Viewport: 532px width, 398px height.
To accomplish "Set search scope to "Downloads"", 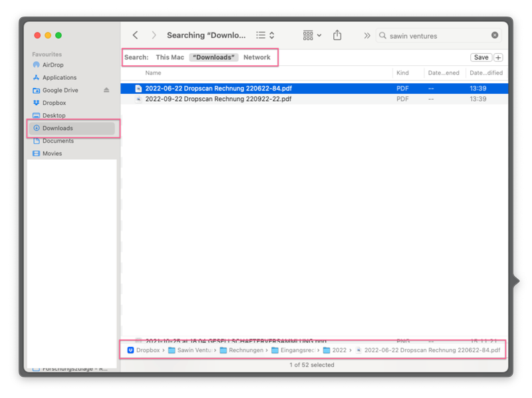I will point(213,58).
